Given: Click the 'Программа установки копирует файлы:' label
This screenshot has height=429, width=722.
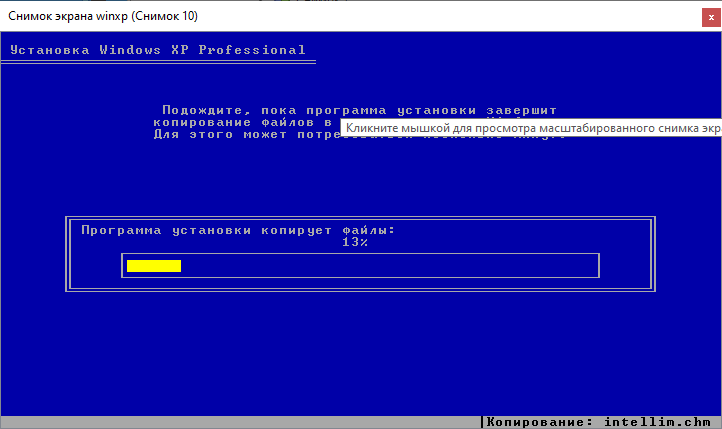Looking at the screenshot, I should click(x=238, y=230).
